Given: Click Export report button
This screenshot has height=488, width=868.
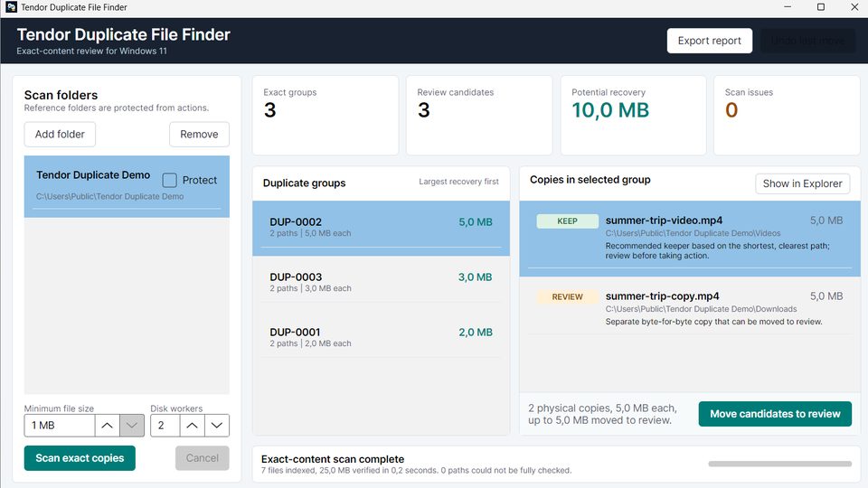Looking at the screenshot, I should point(709,41).
